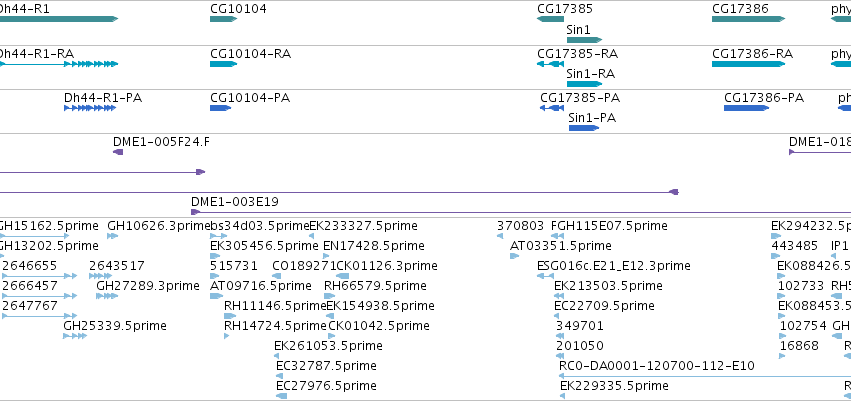Select the EK213503.5prime EST label
This screenshot has width=851, height=401.
pyautogui.click(x=608, y=285)
